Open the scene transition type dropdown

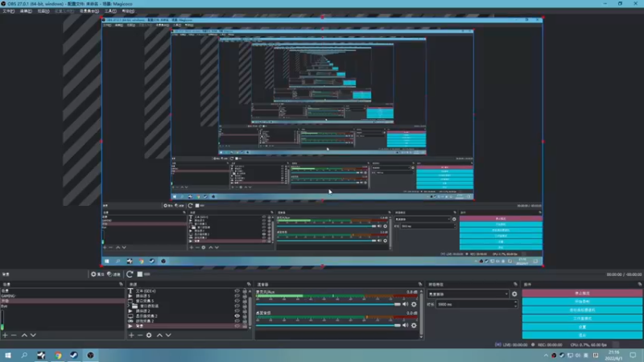click(469, 294)
